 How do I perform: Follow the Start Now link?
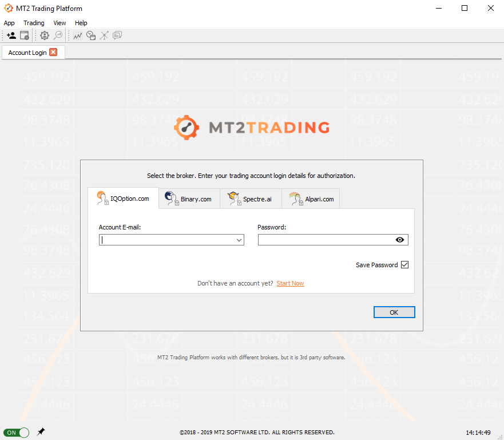(290, 283)
